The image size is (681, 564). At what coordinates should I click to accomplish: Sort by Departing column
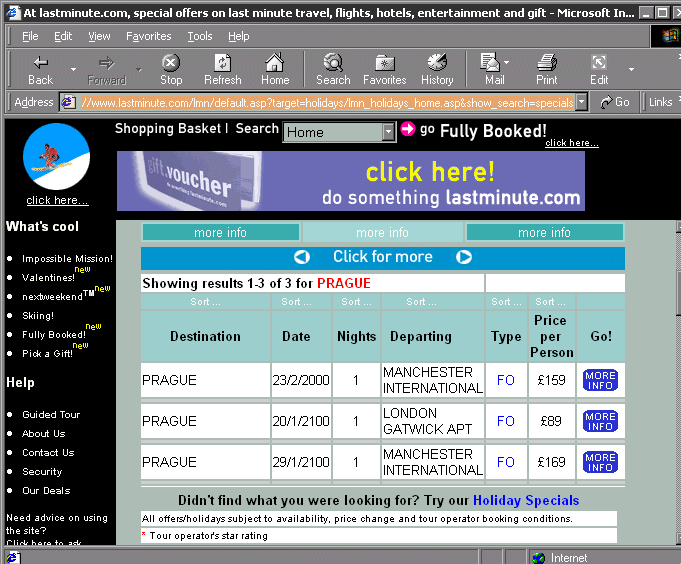coord(421,302)
